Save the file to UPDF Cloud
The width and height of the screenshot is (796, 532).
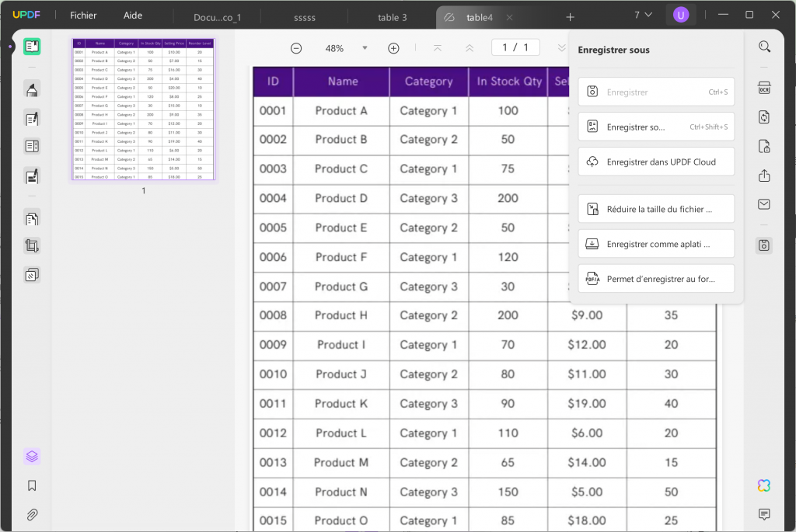pos(655,162)
